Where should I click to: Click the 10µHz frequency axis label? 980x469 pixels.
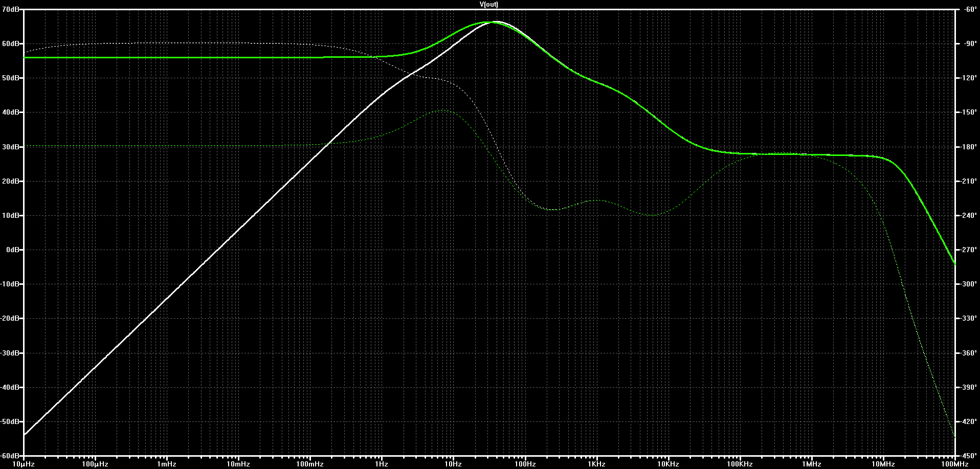click(24, 464)
